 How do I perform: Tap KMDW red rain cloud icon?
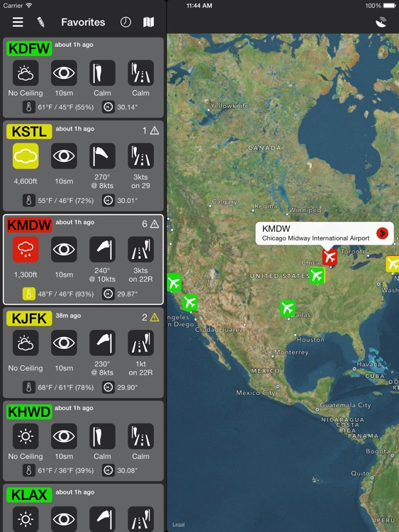pyautogui.click(x=26, y=250)
